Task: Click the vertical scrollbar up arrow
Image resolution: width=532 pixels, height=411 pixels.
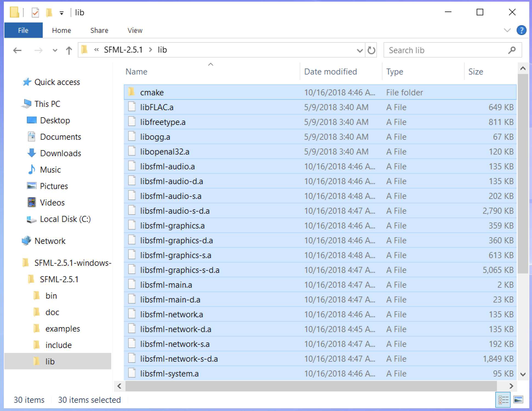Action: coord(523,68)
